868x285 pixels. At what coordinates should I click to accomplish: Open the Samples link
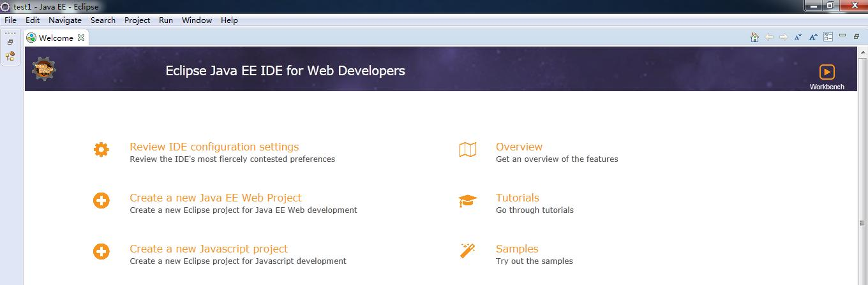pos(517,249)
